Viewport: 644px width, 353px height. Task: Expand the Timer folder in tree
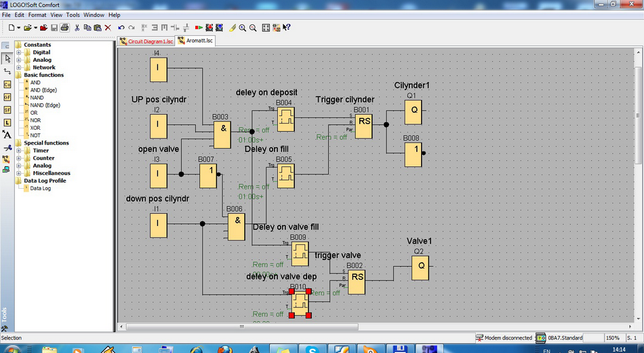[x=19, y=151]
